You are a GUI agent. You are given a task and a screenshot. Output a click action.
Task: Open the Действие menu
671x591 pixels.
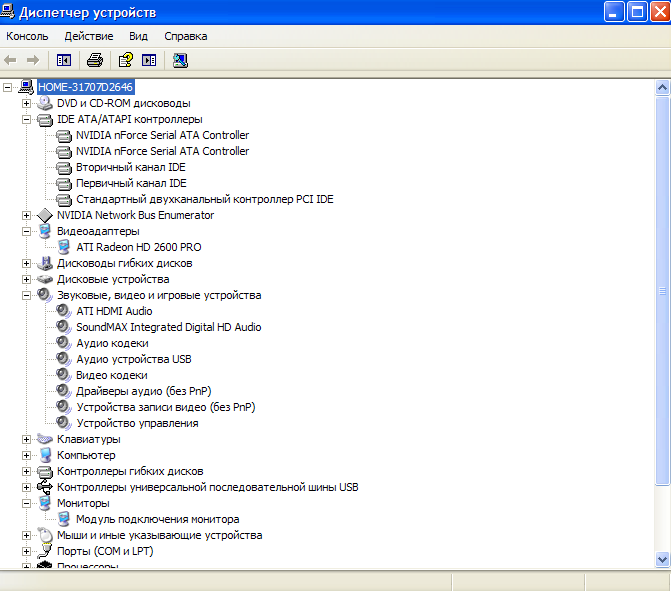click(x=88, y=36)
